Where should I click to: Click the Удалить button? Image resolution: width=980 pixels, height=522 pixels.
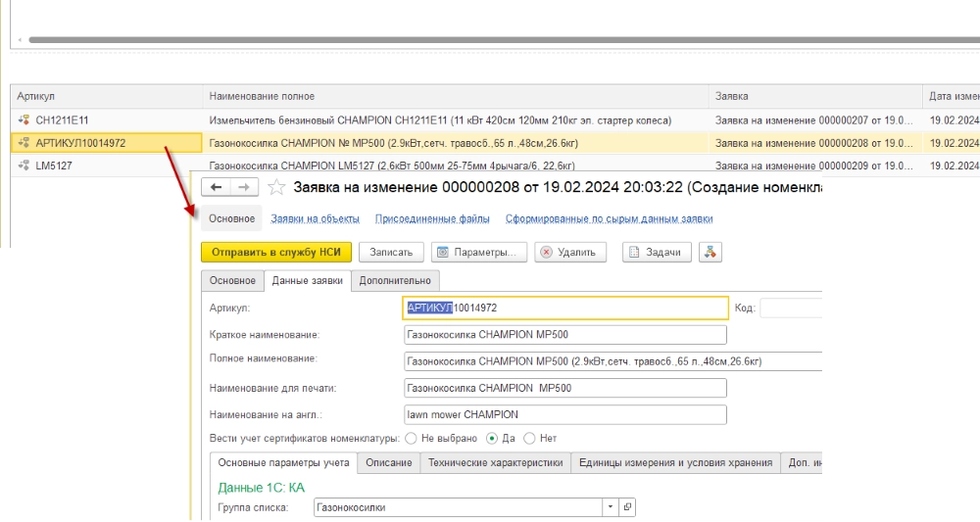[570, 253]
